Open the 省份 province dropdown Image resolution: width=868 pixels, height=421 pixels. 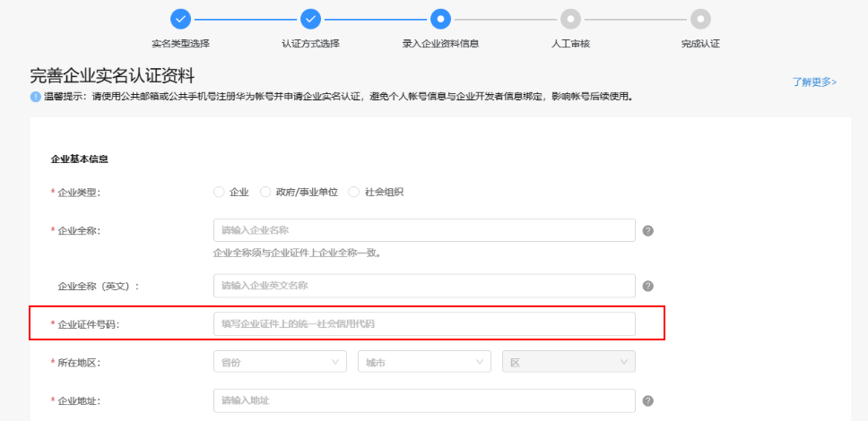click(x=280, y=362)
